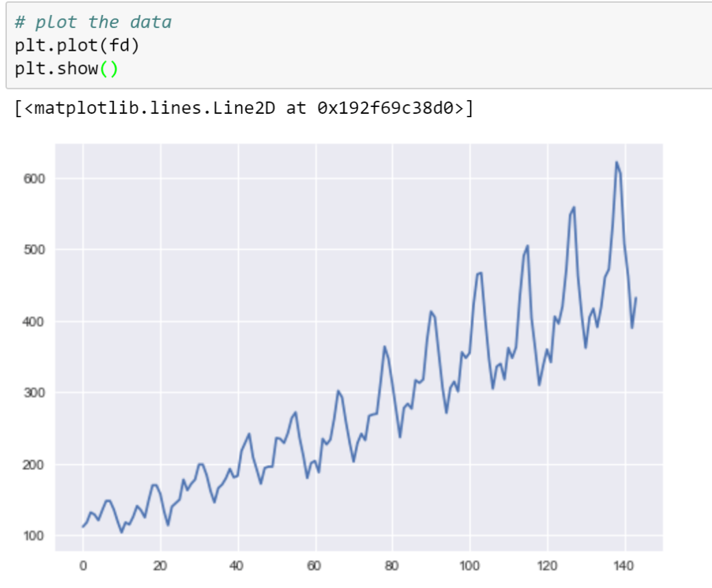The height and width of the screenshot is (588, 712).
Task: Click the plt.show() line in the code cell
Action: coord(66,69)
